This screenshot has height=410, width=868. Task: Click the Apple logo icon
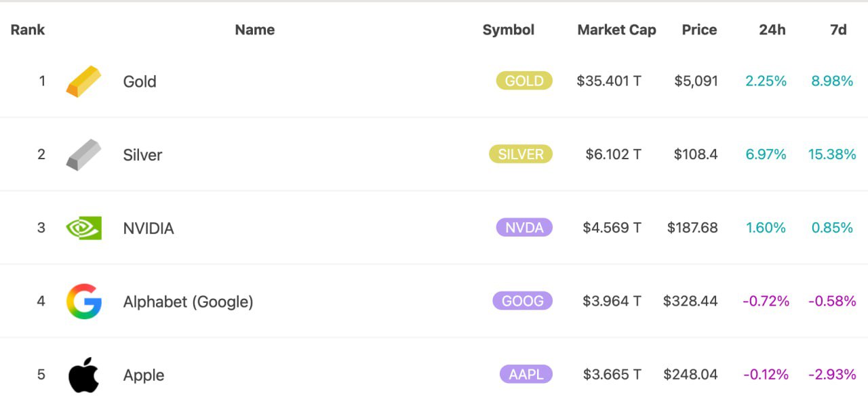pos(83,375)
